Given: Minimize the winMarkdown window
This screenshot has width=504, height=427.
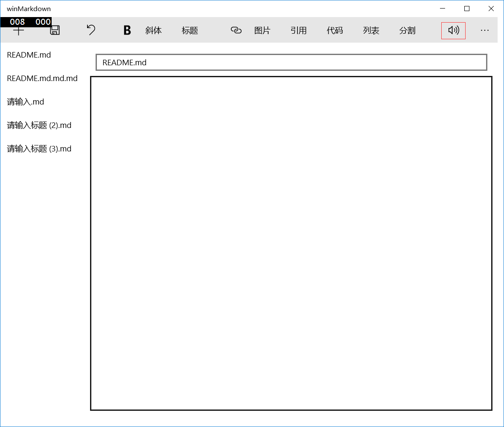Looking at the screenshot, I should coord(443,9).
